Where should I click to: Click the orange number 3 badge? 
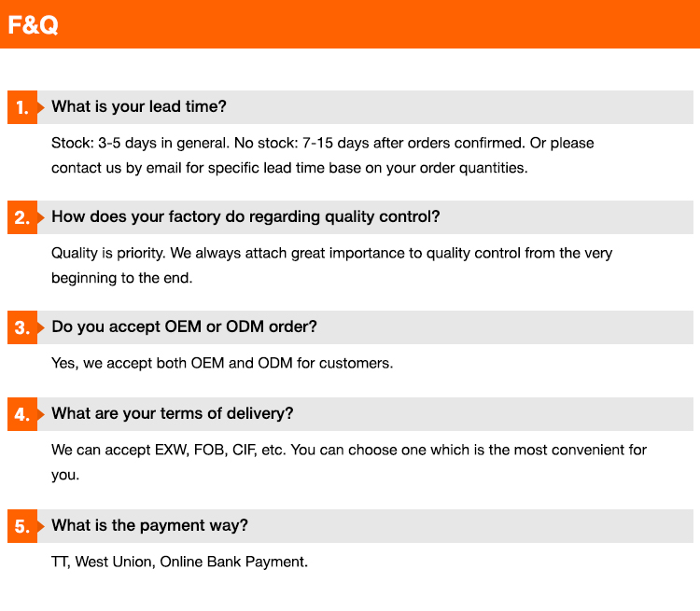tap(22, 327)
